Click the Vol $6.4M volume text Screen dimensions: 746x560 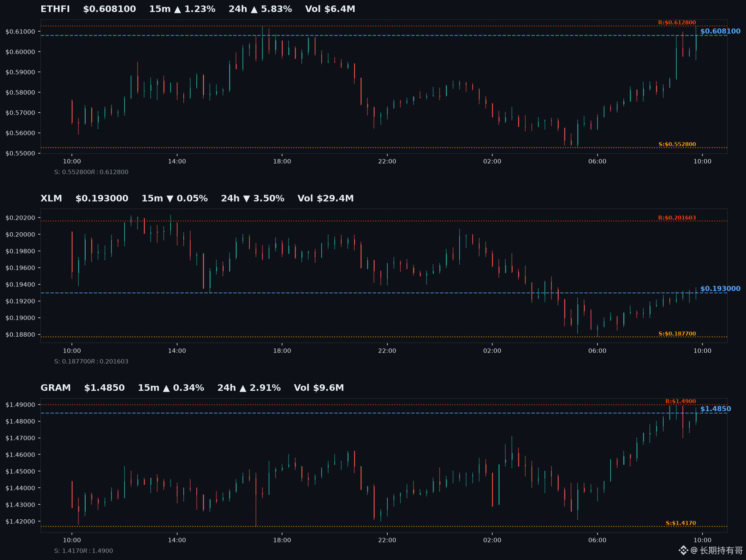tap(330, 9)
